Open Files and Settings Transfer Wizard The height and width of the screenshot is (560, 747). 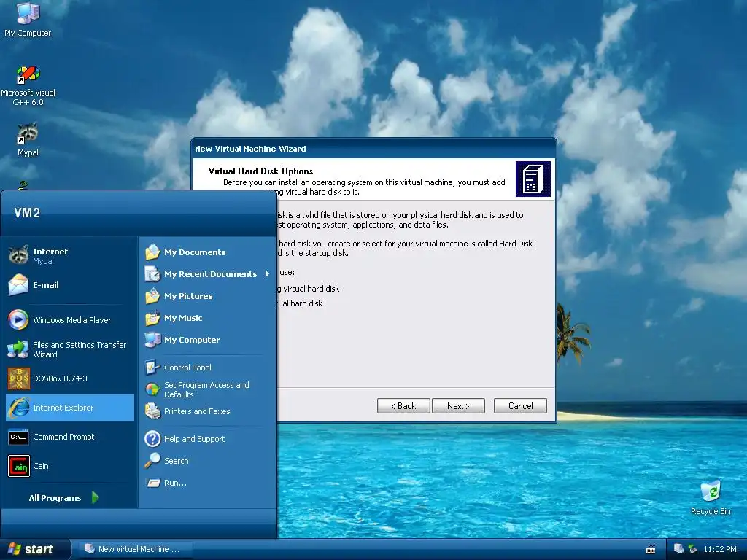click(x=70, y=349)
